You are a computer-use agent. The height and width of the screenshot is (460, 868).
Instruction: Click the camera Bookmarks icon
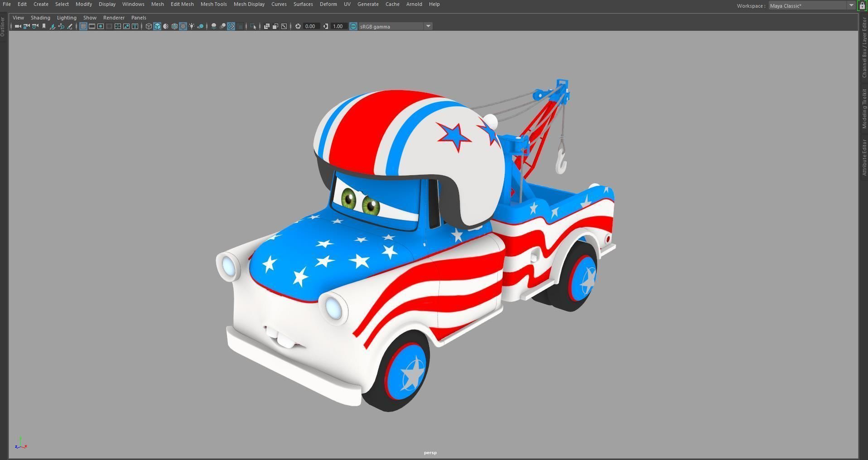[44, 26]
